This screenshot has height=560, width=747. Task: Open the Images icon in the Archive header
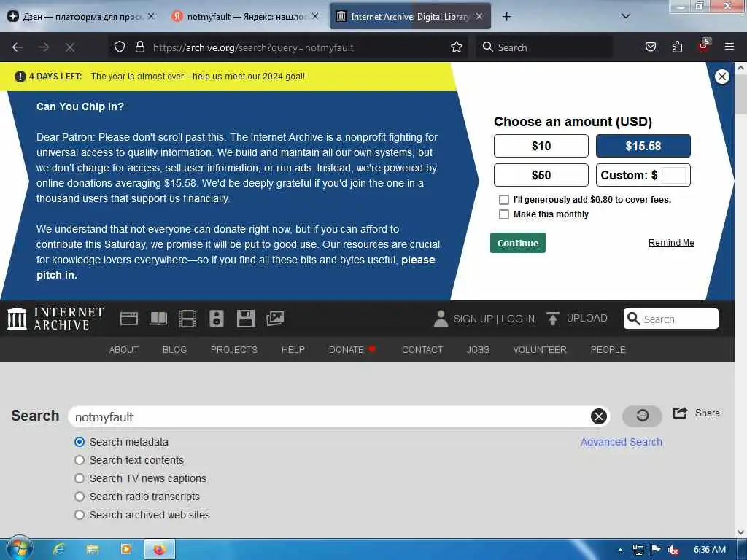(x=275, y=318)
